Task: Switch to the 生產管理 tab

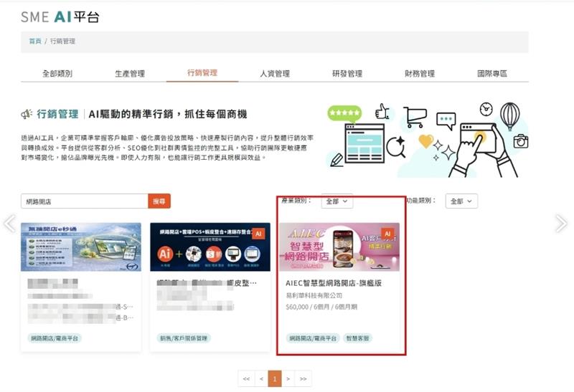Action: tap(130, 74)
